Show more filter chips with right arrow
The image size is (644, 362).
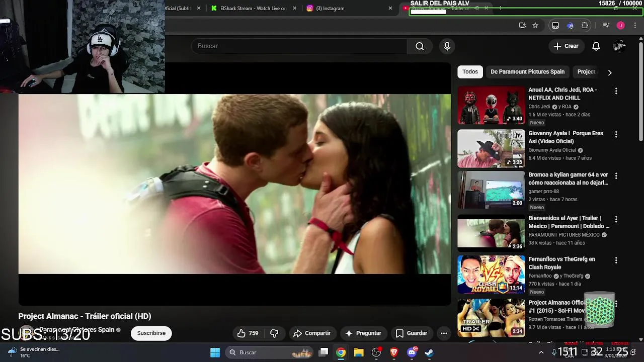pos(610,72)
